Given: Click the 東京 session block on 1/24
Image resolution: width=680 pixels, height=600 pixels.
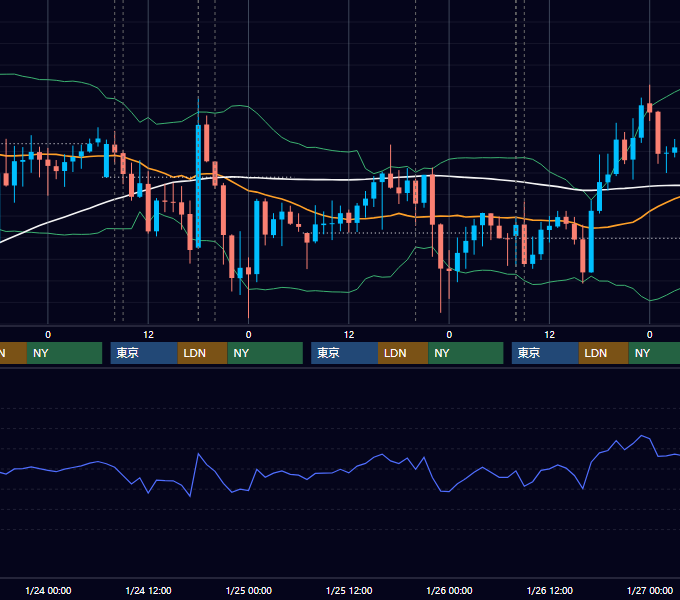Looking at the screenshot, I should (x=144, y=353).
